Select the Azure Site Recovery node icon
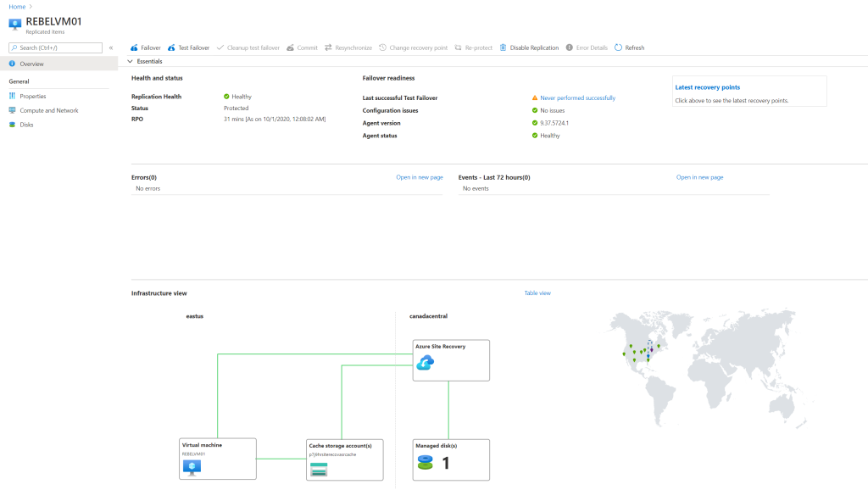868x501 pixels. [426, 363]
